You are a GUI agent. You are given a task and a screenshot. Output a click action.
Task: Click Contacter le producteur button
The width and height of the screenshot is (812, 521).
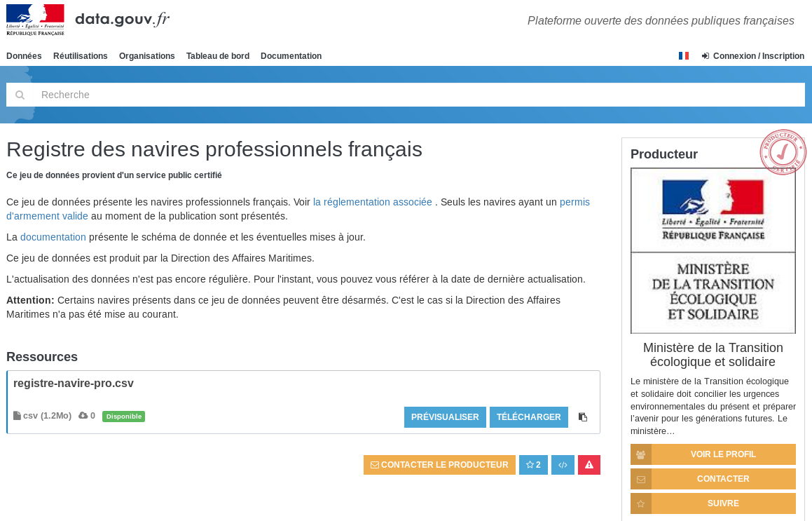439,465
